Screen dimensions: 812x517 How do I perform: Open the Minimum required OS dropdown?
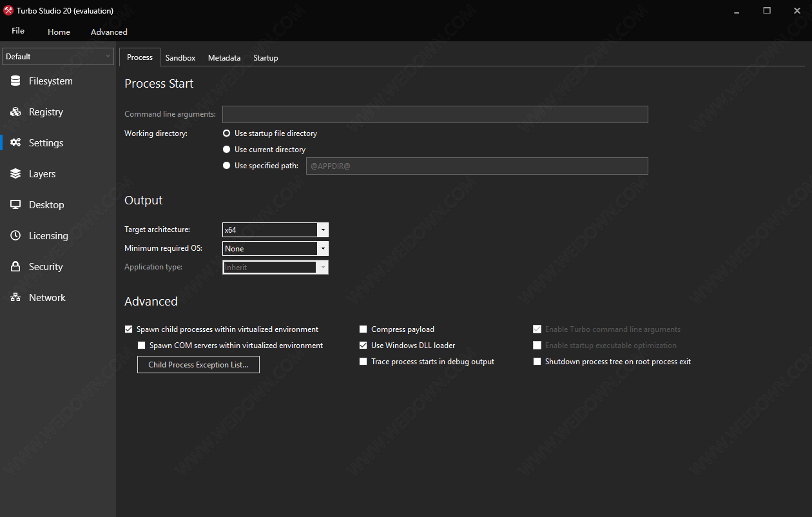[275, 248]
